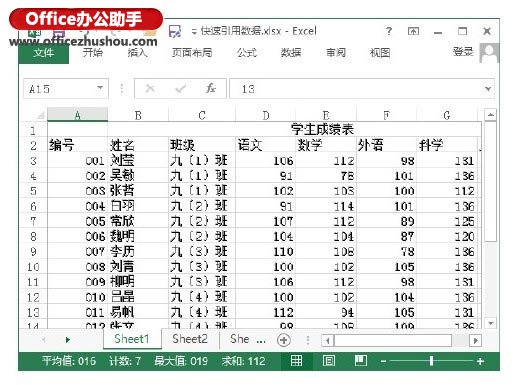The height and width of the screenshot is (385, 515).
Task: Open the 审阅 ribbon tab
Action: [336, 53]
